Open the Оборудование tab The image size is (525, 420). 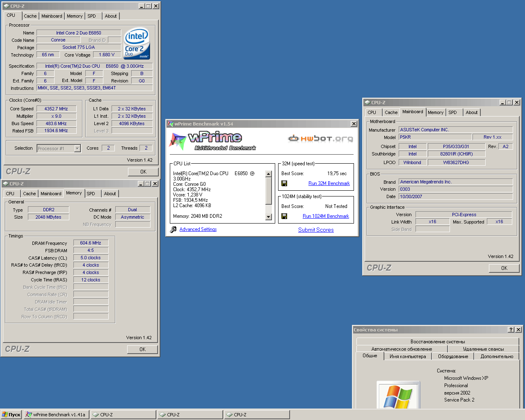(x=453, y=356)
